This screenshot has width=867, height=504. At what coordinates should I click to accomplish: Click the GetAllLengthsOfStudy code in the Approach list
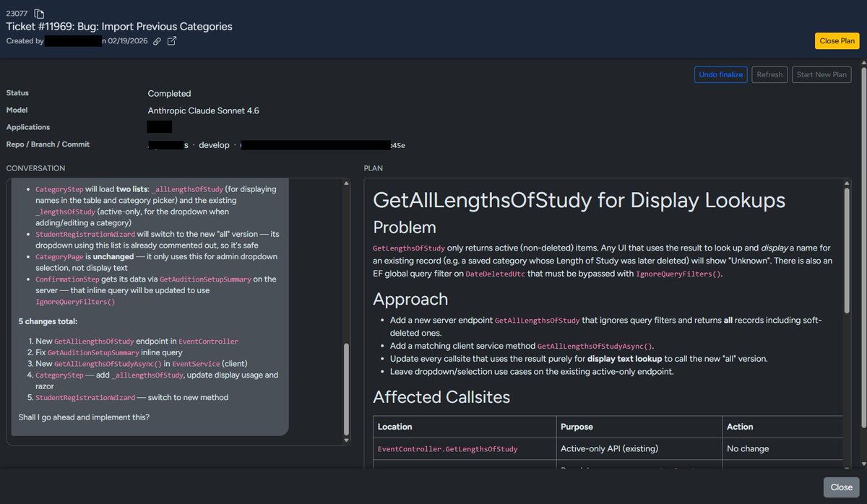coord(538,320)
